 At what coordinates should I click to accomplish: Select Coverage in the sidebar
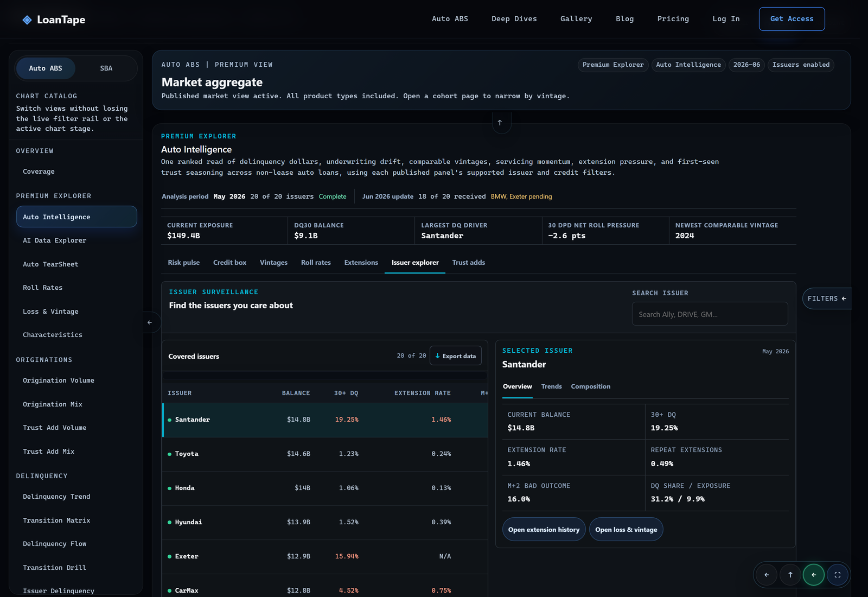click(76, 172)
